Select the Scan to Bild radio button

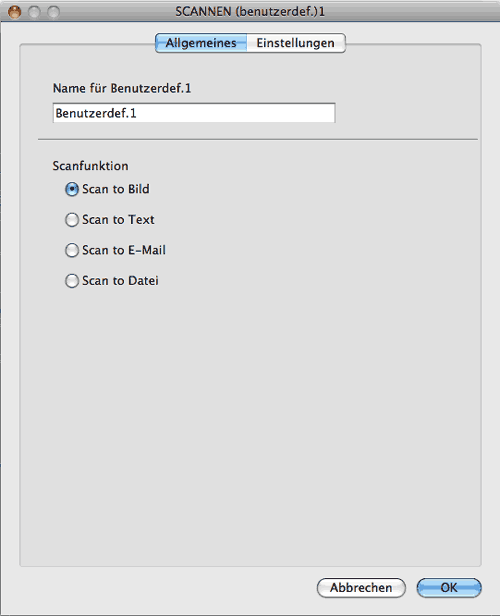point(72,189)
